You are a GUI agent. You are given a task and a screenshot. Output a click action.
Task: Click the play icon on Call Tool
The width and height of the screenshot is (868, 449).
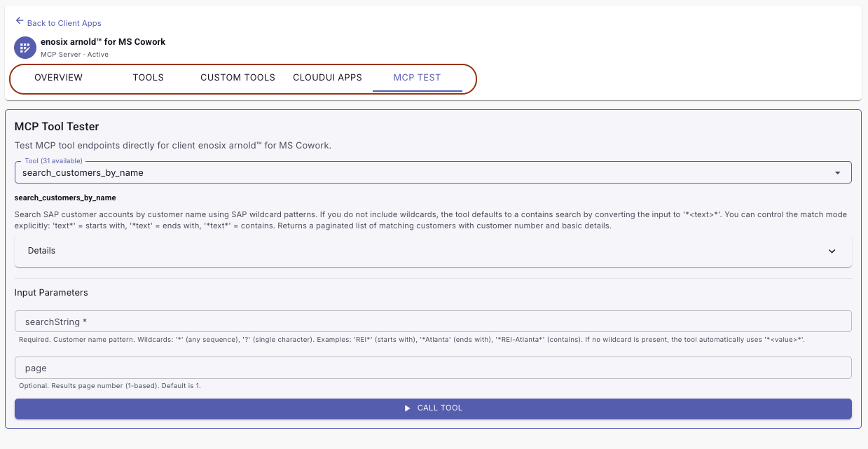coord(407,408)
